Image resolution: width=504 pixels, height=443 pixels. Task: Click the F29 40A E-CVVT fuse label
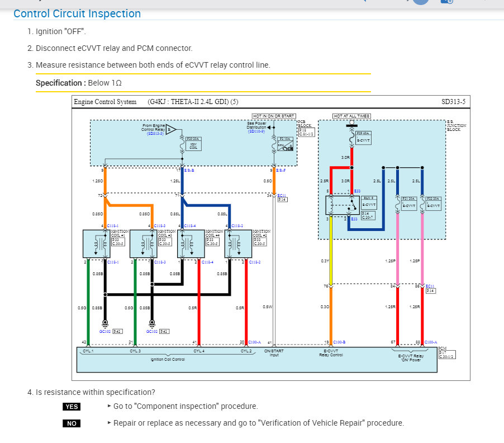364,138
